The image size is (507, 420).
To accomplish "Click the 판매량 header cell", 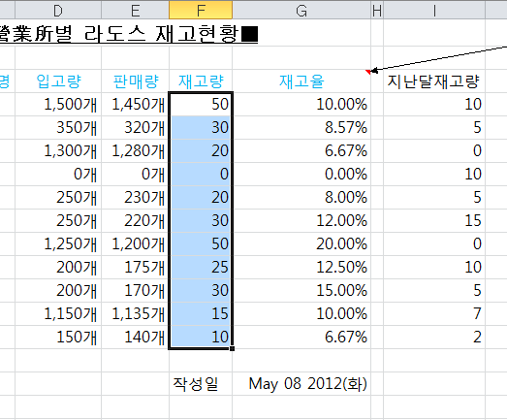I will tap(135, 81).
